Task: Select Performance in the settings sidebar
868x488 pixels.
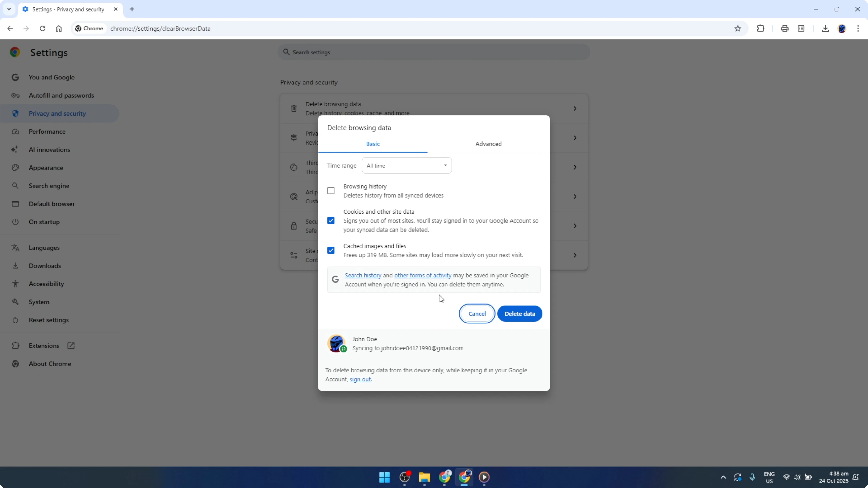Action: pos(47,131)
